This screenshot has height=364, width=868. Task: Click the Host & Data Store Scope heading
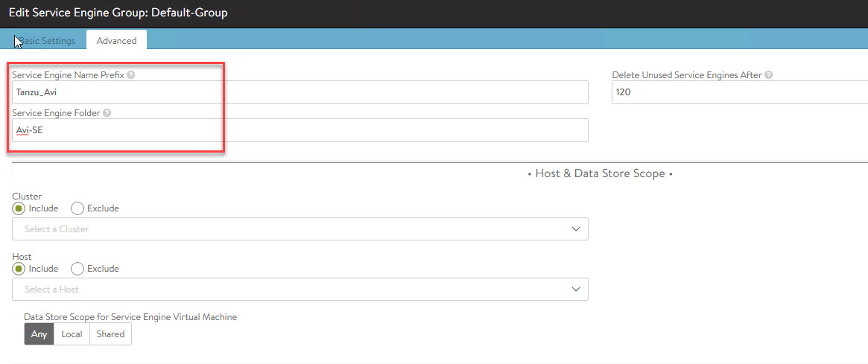(x=600, y=173)
